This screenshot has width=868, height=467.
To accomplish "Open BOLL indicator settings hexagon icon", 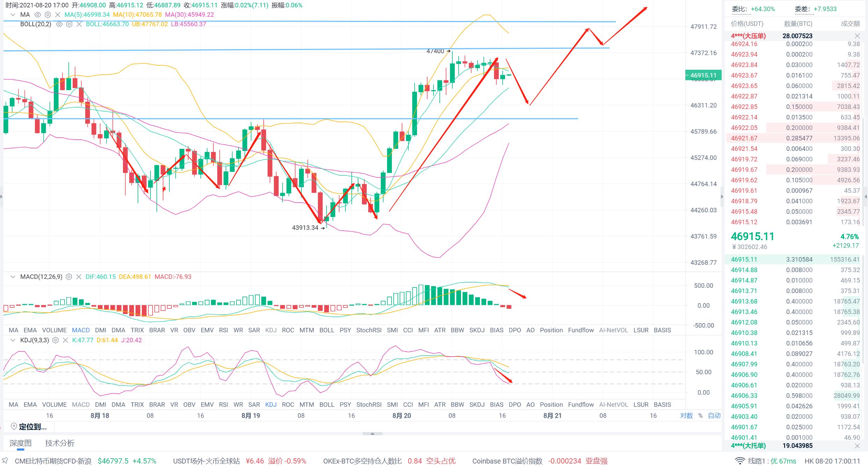I will (69, 24).
